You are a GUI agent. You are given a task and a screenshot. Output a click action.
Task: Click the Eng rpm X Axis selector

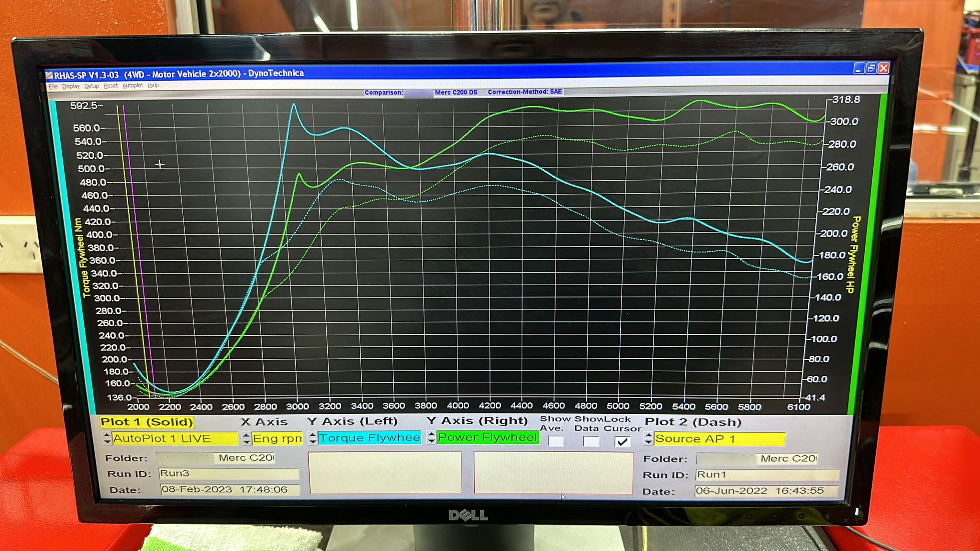coord(277,438)
